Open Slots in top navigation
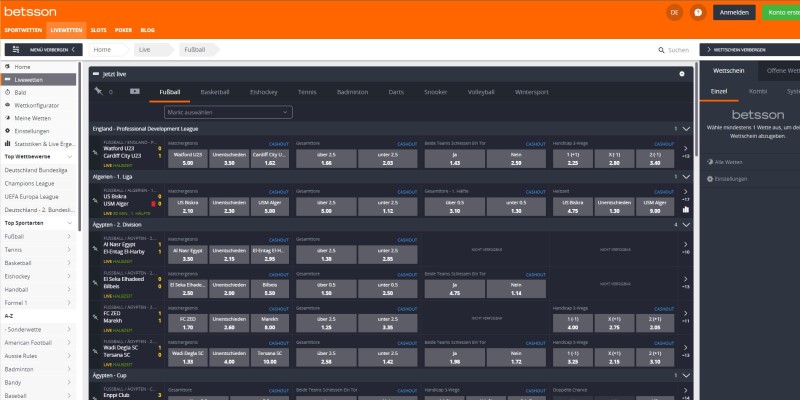 point(98,30)
